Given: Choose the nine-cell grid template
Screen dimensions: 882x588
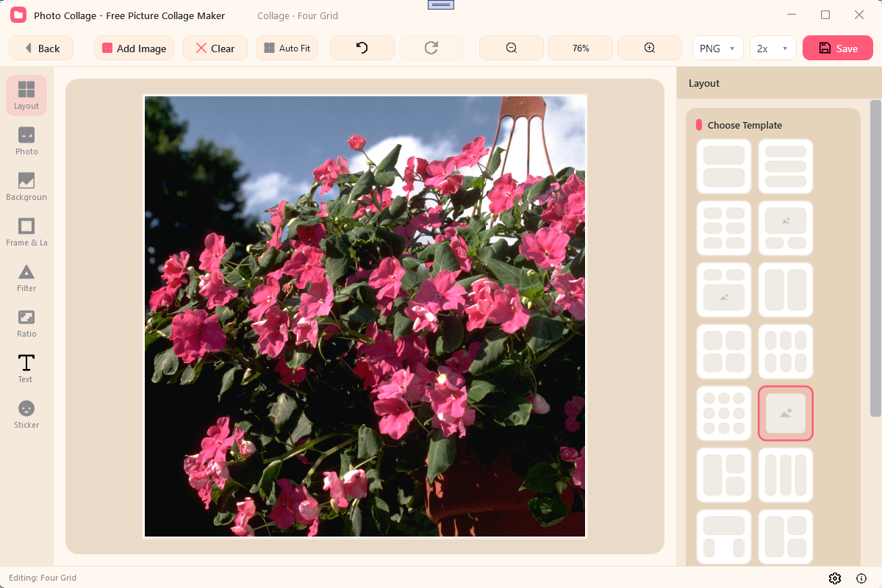Looking at the screenshot, I should tap(724, 413).
